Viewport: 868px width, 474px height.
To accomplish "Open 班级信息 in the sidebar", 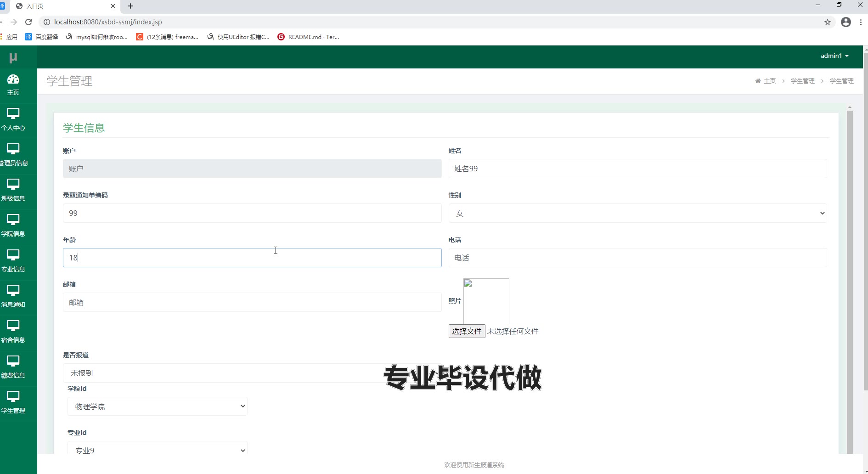I will pos(13,191).
